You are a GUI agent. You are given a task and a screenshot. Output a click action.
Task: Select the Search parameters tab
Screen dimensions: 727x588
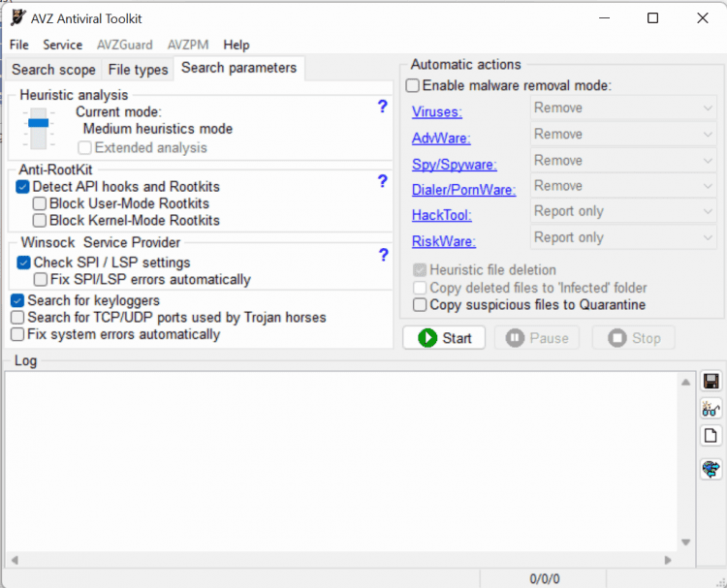(238, 68)
